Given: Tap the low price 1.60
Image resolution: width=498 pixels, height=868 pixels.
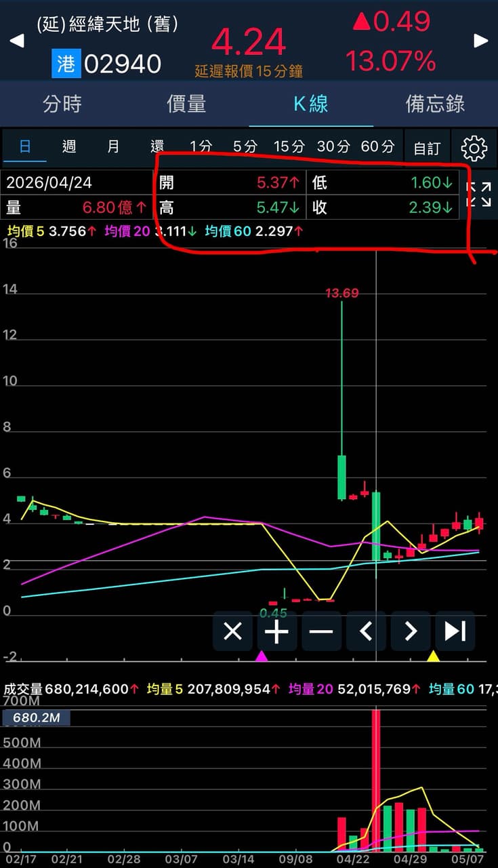Looking at the screenshot, I should [432, 183].
